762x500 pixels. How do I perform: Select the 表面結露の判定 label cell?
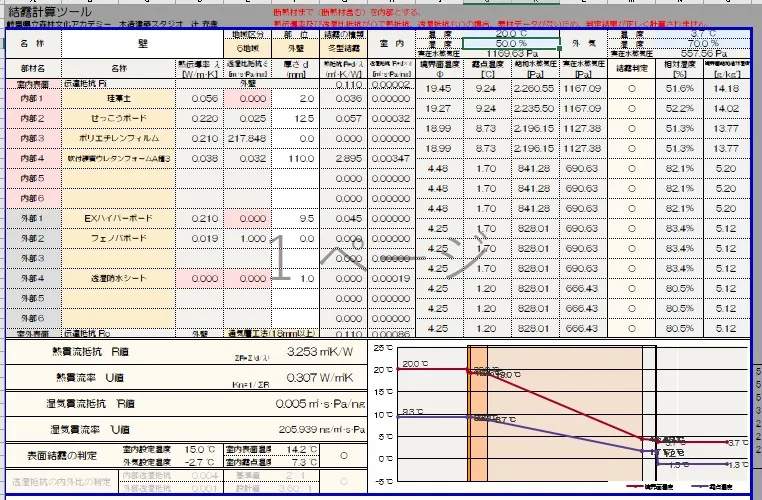click(56, 456)
